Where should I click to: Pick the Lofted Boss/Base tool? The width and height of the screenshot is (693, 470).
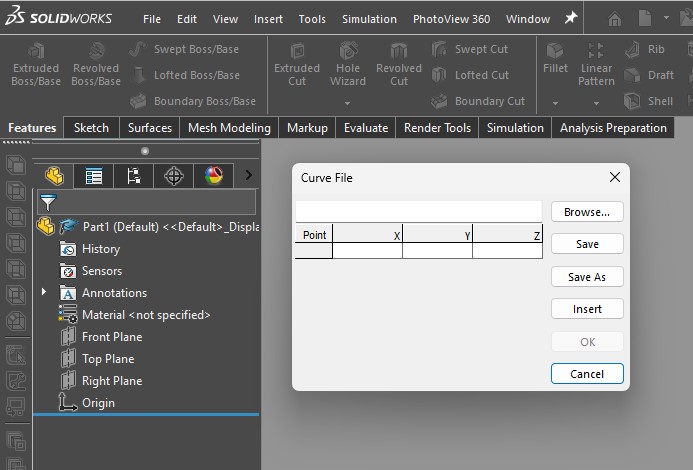pos(184,75)
